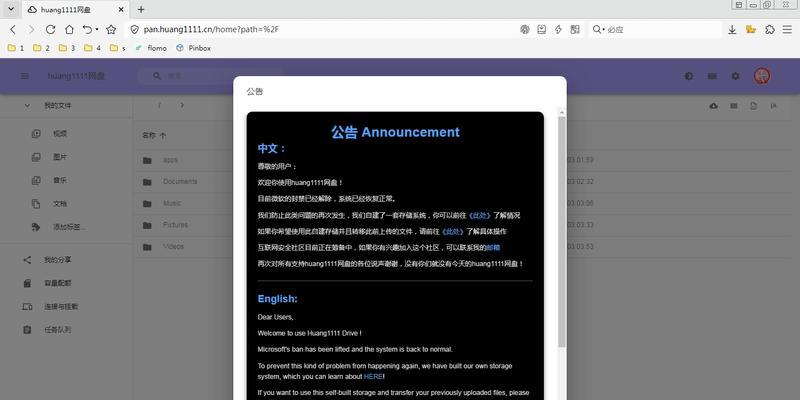The width and height of the screenshot is (800, 400).
Task: Open a new browser tab
Action: click(x=141, y=9)
